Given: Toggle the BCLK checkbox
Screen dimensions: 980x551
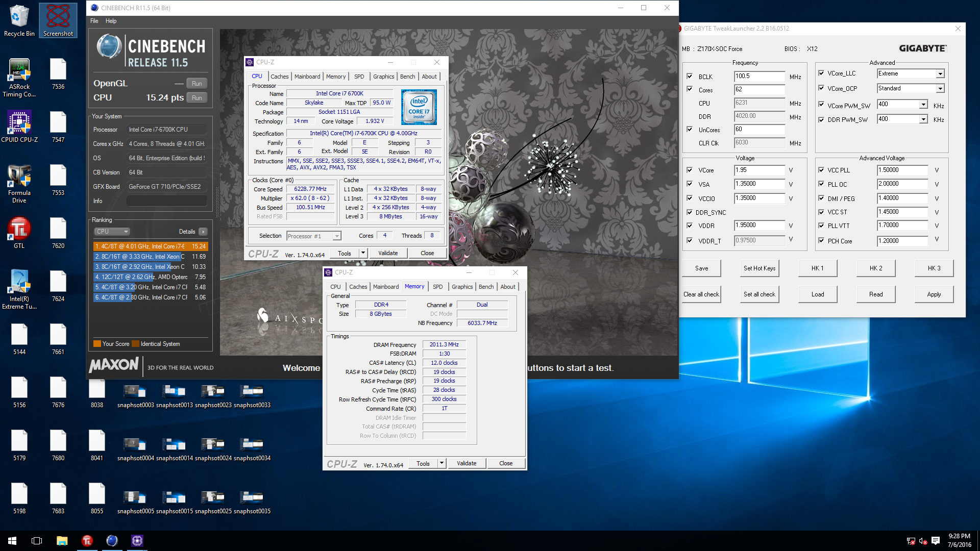Looking at the screenshot, I should pyautogui.click(x=690, y=76).
